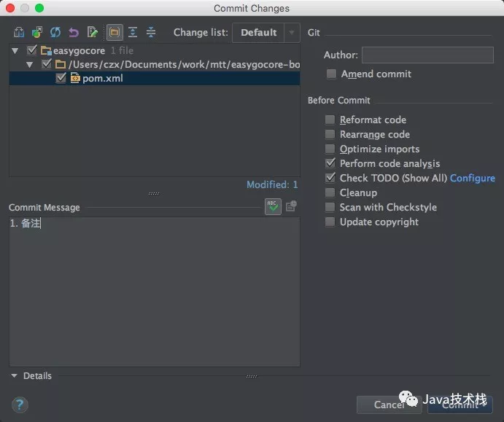This screenshot has height=422, width=504.
Task: Click the Show Diff toolbar icon
Action: pyautogui.click(x=19, y=32)
